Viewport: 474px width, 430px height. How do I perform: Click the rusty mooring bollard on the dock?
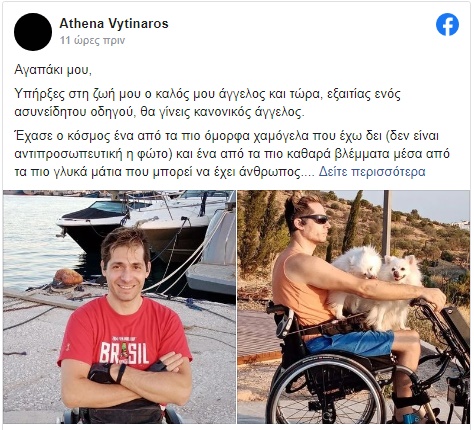[68, 277]
